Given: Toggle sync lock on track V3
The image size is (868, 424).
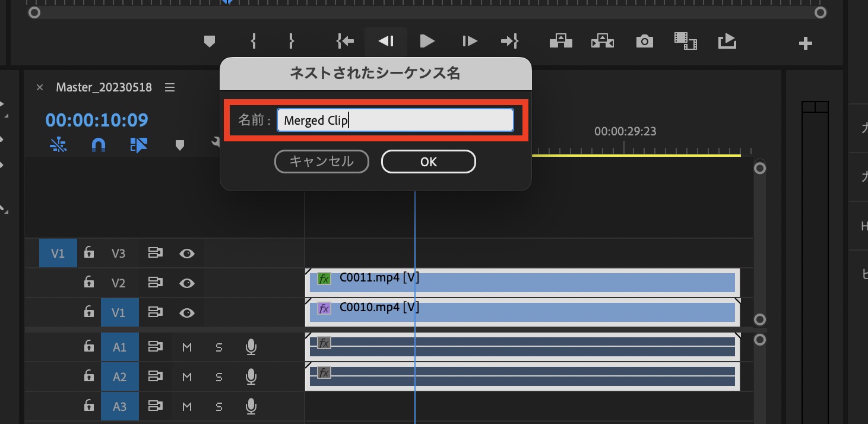Looking at the screenshot, I should pos(155,254).
